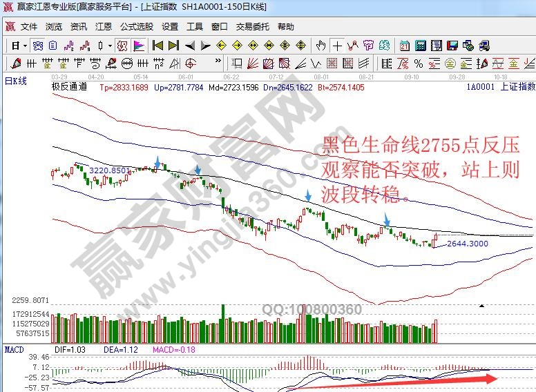The width and height of the screenshot is (536, 392).
Task: Open the 交易委托 menu
Action: point(253,27)
